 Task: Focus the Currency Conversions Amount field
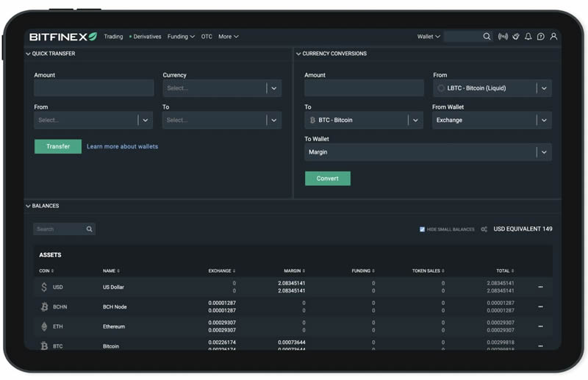pyautogui.click(x=364, y=88)
